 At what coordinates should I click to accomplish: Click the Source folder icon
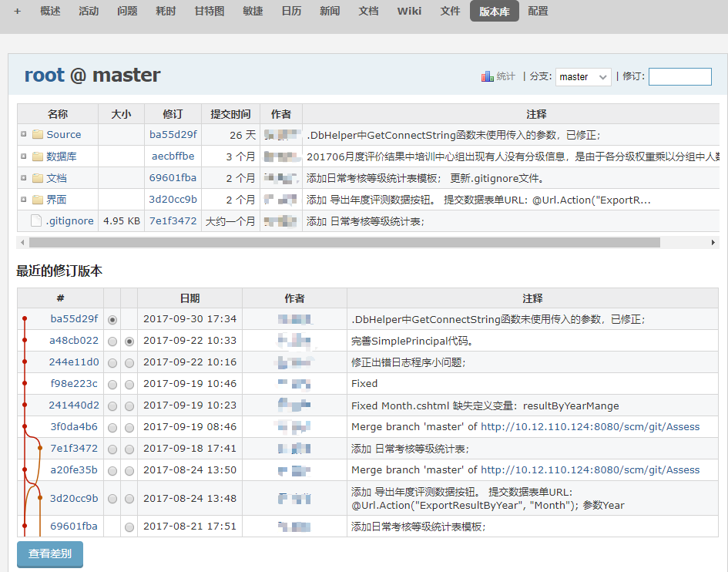click(37, 135)
